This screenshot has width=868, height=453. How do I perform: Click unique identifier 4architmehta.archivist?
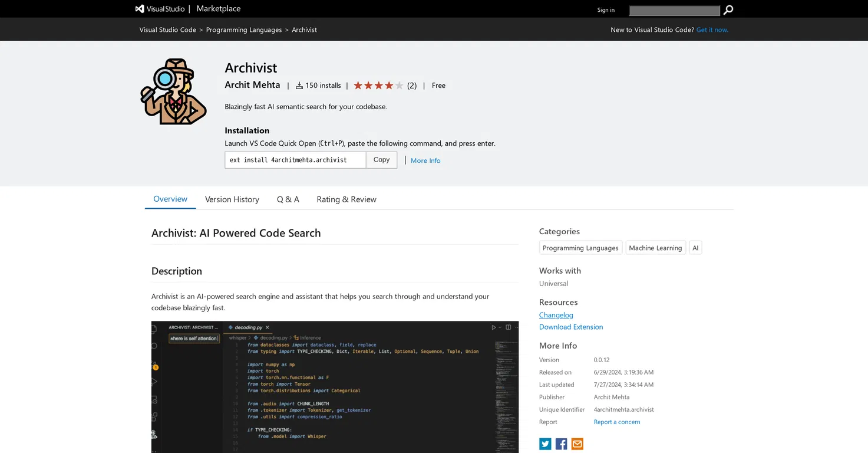point(624,409)
